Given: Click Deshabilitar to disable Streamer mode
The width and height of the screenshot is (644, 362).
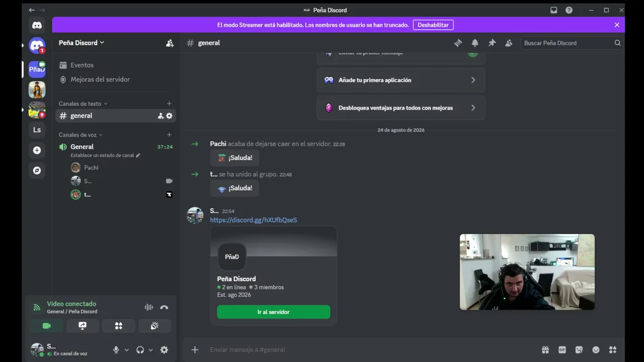Looking at the screenshot, I should coord(433,25).
